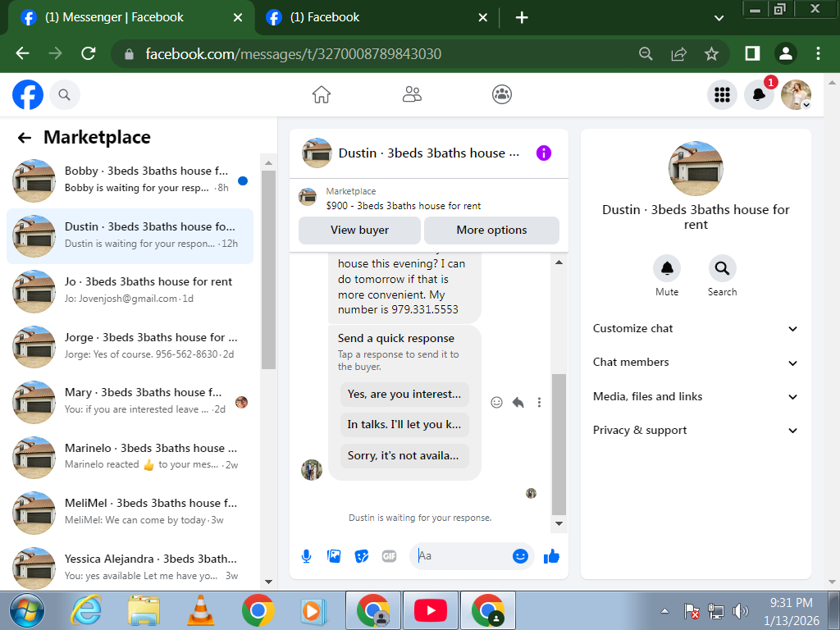Open the Friends icon in top navigation
Viewport: 840px width, 630px height.
click(x=412, y=94)
